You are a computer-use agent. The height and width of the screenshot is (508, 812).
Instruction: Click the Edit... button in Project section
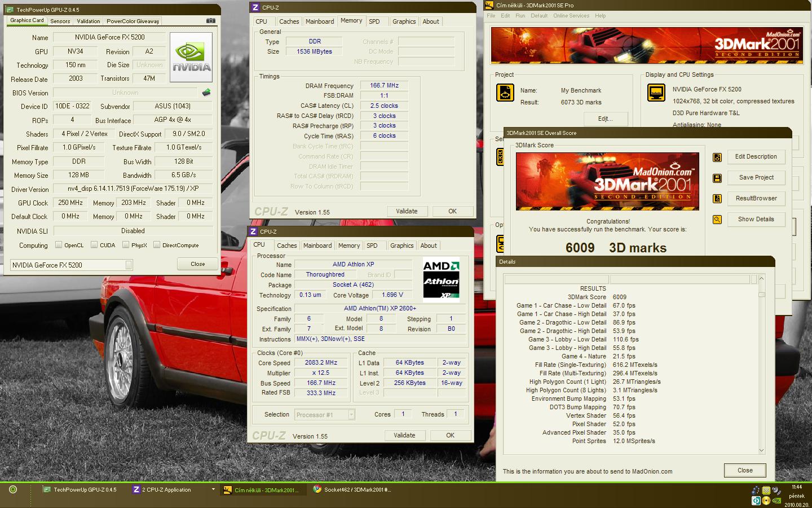(605, 119)
